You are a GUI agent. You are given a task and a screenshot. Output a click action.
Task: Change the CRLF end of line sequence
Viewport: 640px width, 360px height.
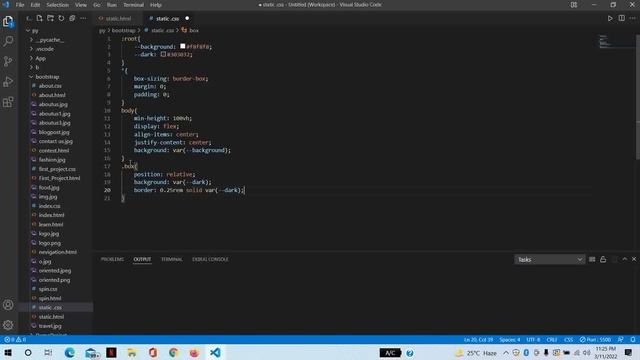(552, 340)
